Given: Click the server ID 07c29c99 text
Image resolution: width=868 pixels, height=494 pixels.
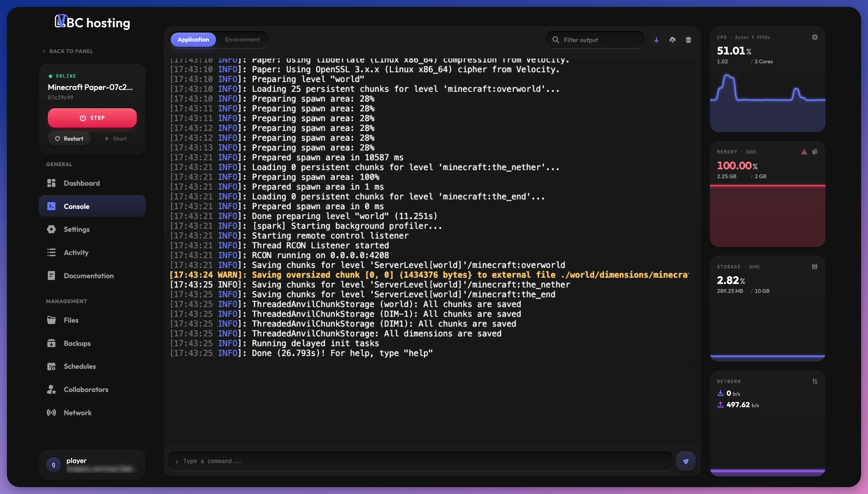Looking at the screenshot, I should click(x=60, y=98).
